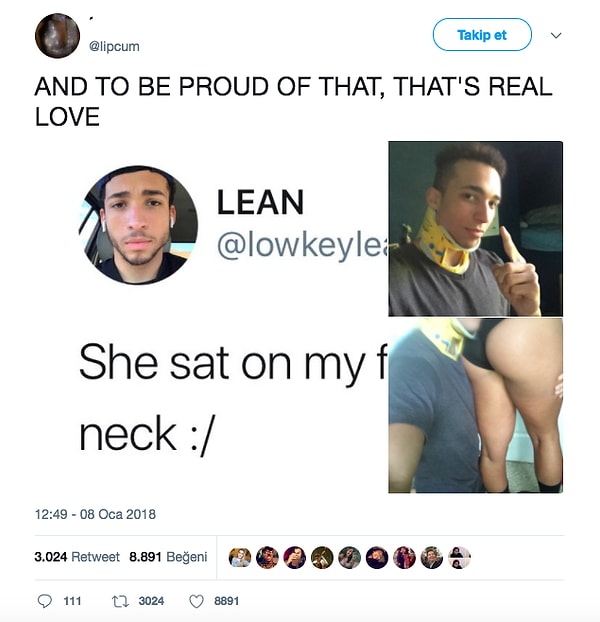
Task: Follow the account with Takip et
Action: pos(482,35)
